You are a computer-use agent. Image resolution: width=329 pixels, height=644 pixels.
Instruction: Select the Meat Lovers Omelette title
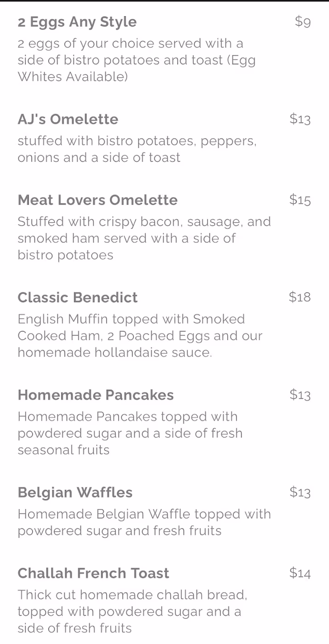(97, 200)
